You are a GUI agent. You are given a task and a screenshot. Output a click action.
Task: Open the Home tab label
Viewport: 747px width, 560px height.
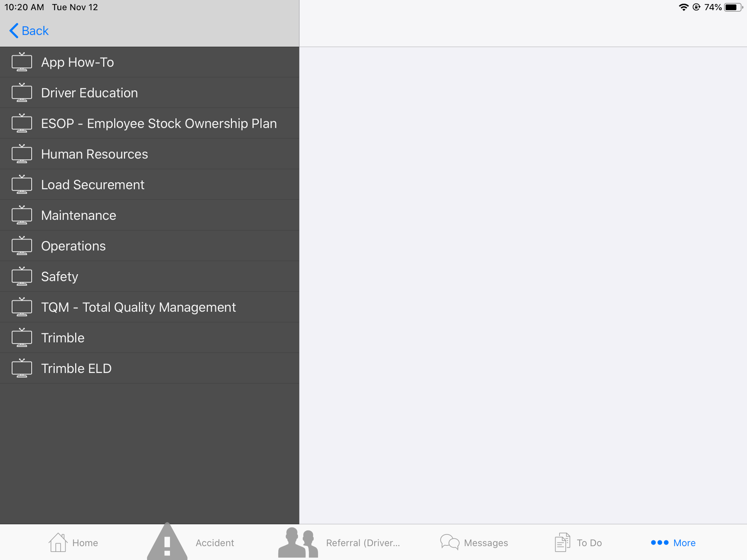tap(85, 543)
